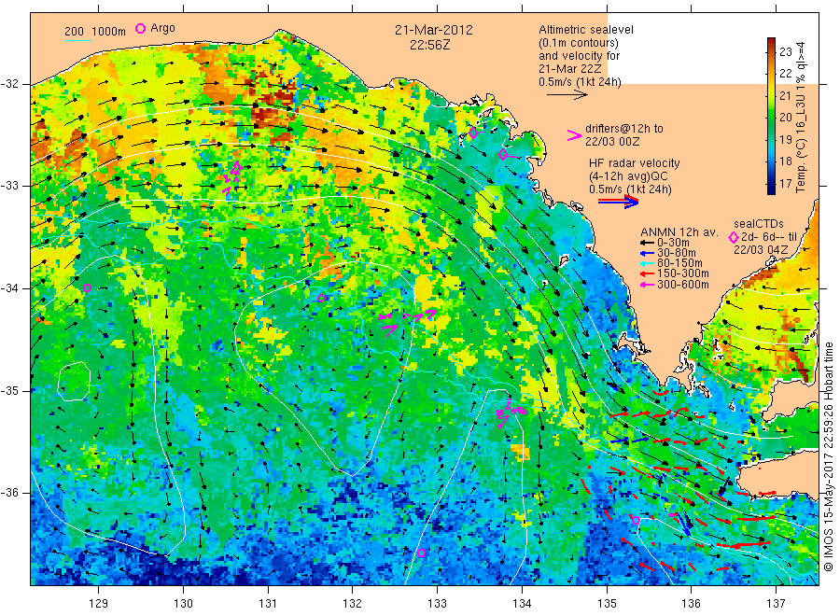
Task: Click the magenta drifters chevron legend symbol
Action: click(574, 135)
